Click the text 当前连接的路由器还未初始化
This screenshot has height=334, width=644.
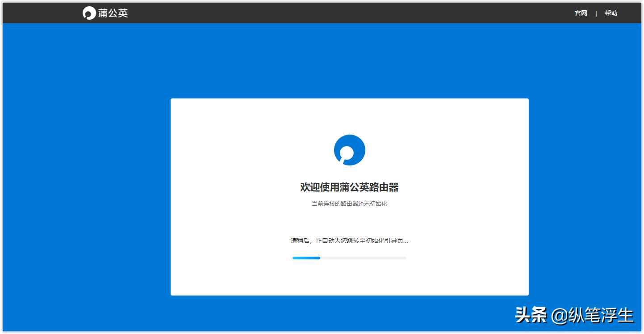[x=349, y=203]
